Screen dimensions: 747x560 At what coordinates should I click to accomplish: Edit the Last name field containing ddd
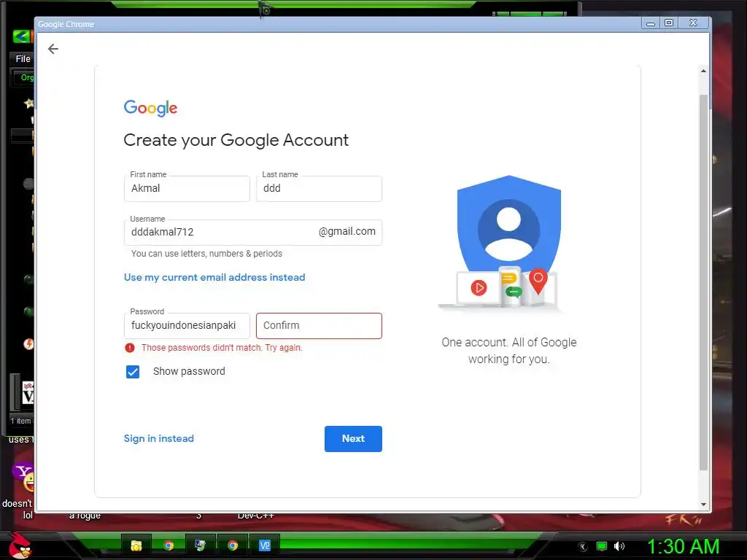coord(319,189)
